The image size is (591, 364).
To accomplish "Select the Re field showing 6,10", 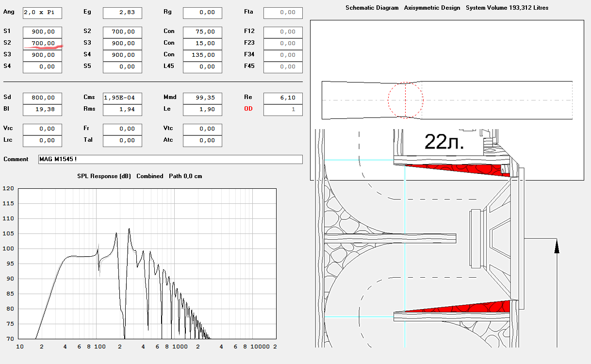I will point(283,98).
